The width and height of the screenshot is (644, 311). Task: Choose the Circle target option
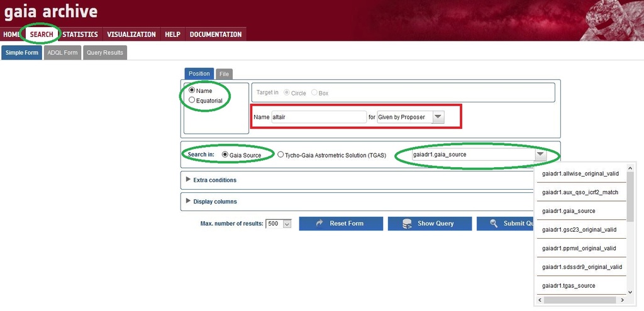coord(286,93)
